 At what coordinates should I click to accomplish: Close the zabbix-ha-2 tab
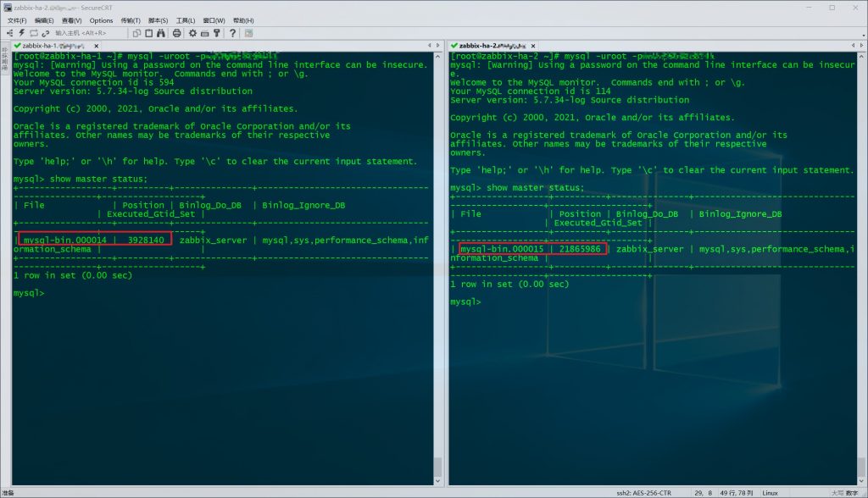(533, 46)
